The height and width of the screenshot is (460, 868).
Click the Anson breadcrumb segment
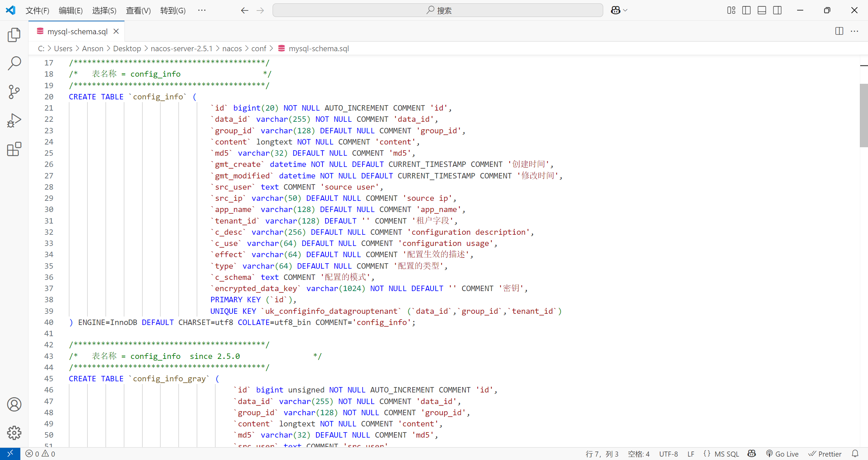pos(93,49)
